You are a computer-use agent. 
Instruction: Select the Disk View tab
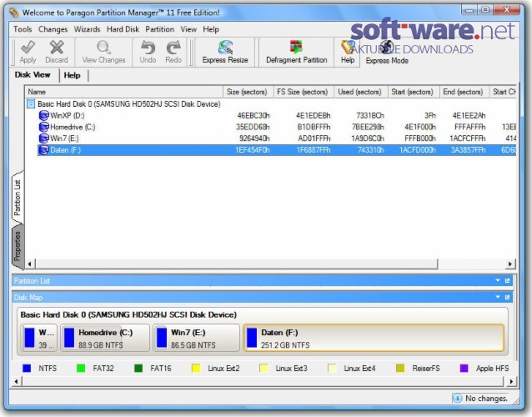pos(33,75)
